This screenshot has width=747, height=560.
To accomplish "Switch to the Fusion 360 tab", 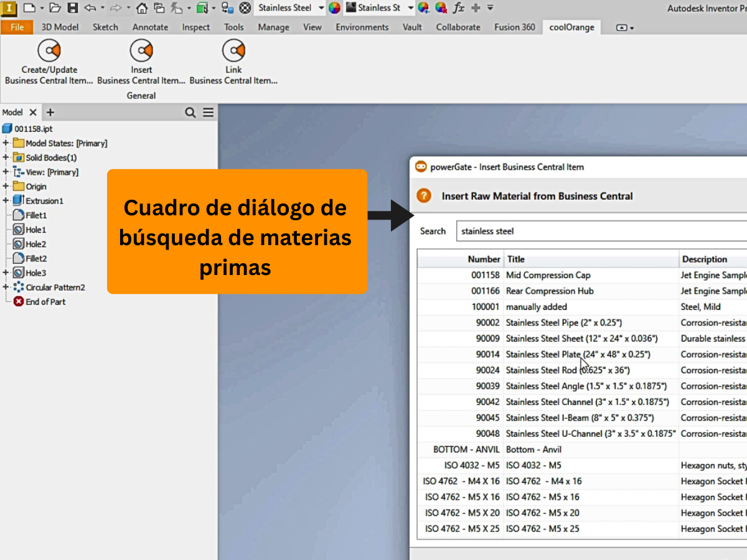I will [515, 27].
